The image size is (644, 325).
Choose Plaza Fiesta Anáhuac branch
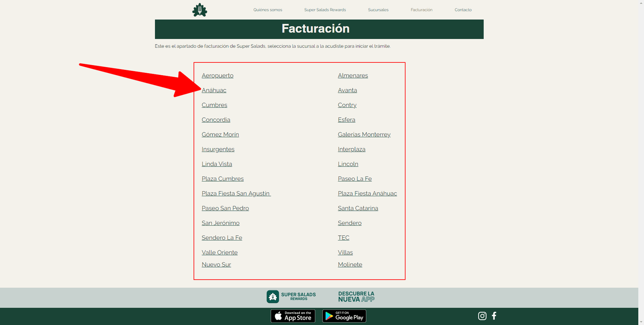click(367, 193)
